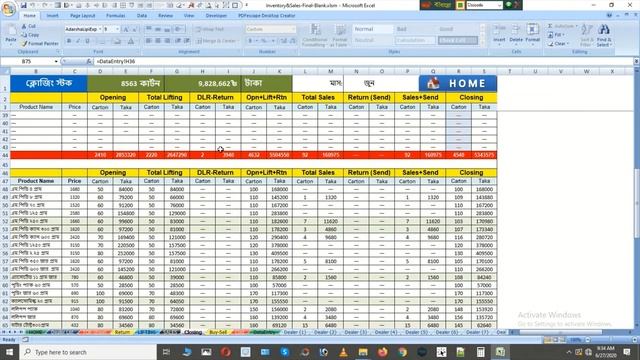The width and height of the screenshot is (640, 360).
Task: Open VLC from the taskbar
Action: [x=343, y=352]
